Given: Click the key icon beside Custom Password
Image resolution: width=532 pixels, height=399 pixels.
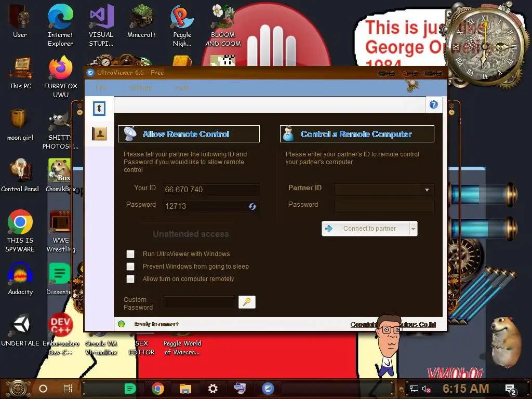Looking at the screenshot, I should (x=247, y=302).
